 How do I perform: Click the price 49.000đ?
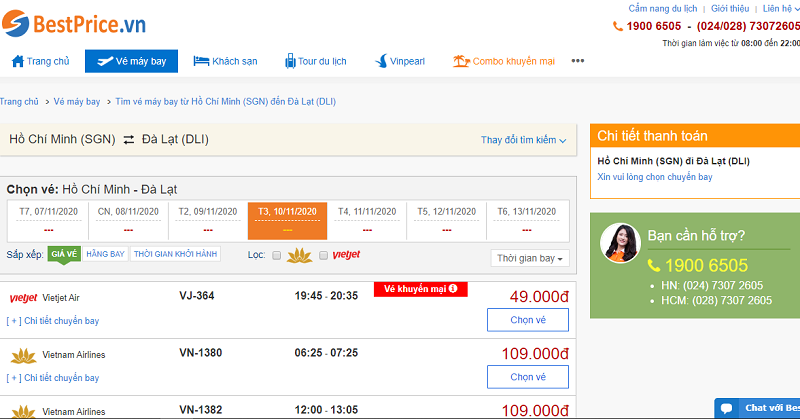(539, 297)
